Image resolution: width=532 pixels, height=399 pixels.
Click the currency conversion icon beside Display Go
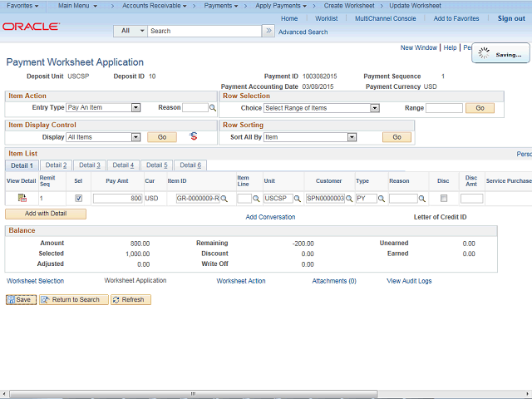(194, 136)
